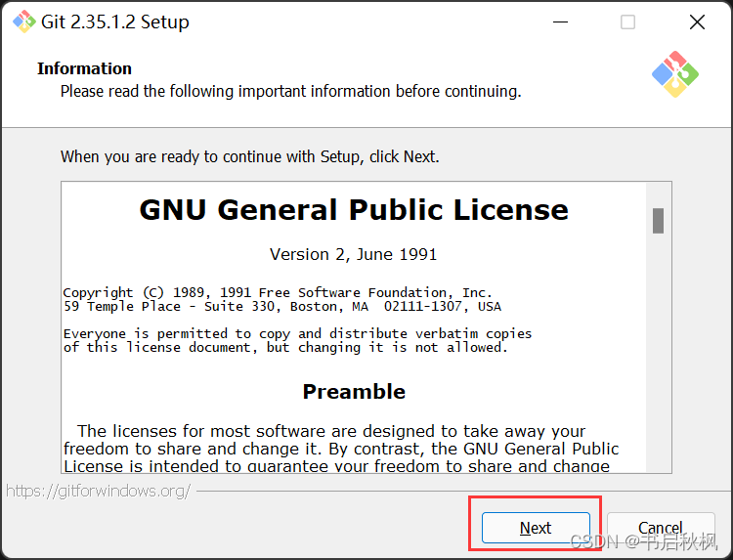Minimize the Git Setup window

(x=560, y=22)
